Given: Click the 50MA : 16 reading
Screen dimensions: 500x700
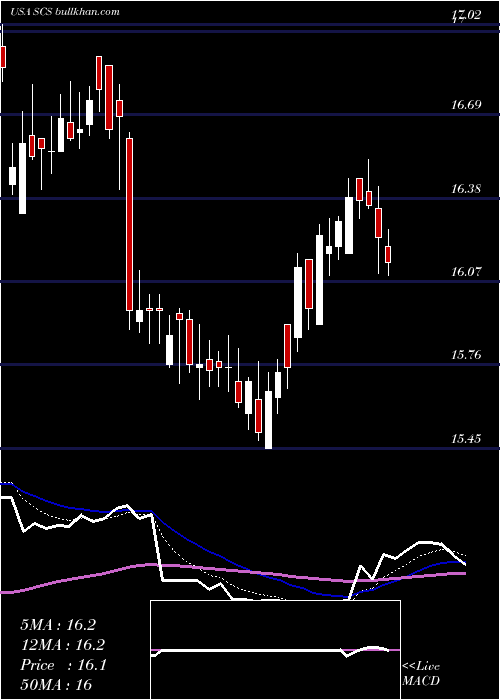Looking at the screenshot, I should pyautogui.click(x=56, y=684).
